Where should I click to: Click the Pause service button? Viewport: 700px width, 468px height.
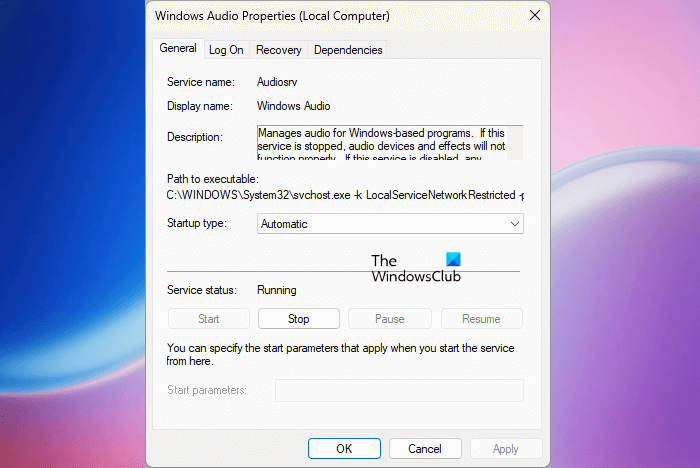coord(390,319)
